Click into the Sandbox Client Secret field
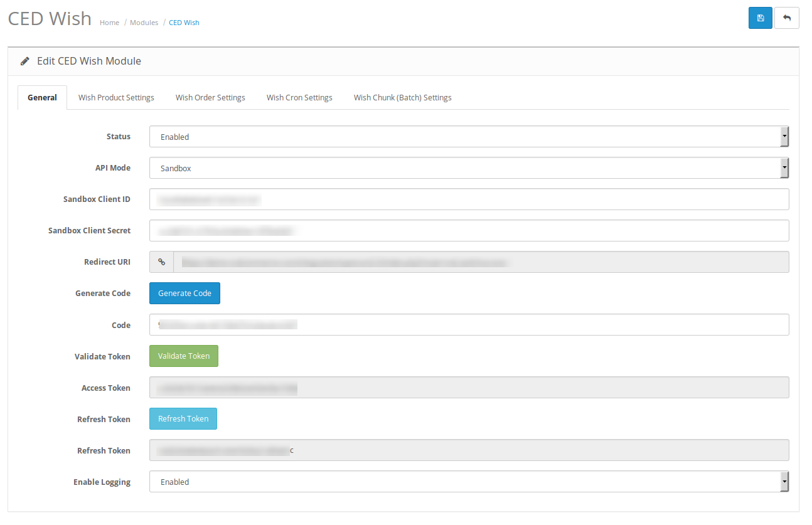Viewport: 812px width, 525px height. point(469,231)
